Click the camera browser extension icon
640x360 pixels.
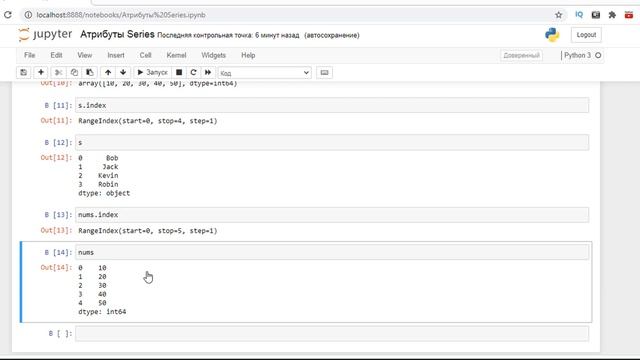coord(596,15)
